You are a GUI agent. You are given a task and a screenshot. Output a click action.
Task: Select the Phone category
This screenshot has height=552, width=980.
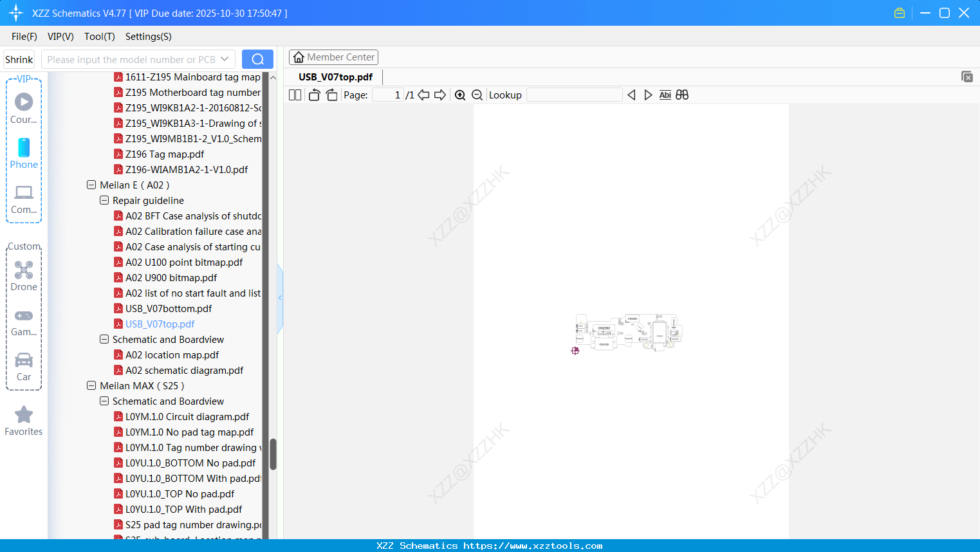(x=24, y=154)
